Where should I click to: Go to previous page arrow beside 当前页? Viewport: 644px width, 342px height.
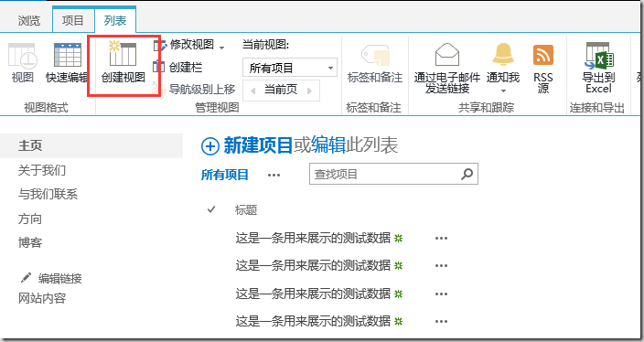252,91
